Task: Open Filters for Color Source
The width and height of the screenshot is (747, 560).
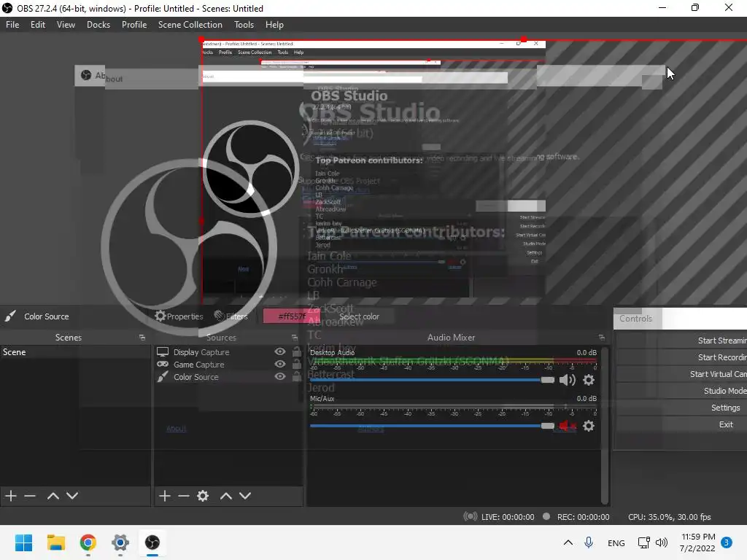Action: click(x=231, y=316)
